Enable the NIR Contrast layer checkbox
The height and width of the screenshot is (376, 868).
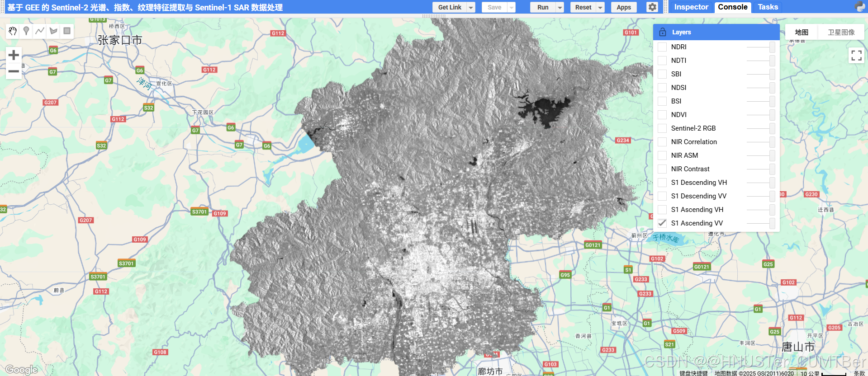[662, 169]
